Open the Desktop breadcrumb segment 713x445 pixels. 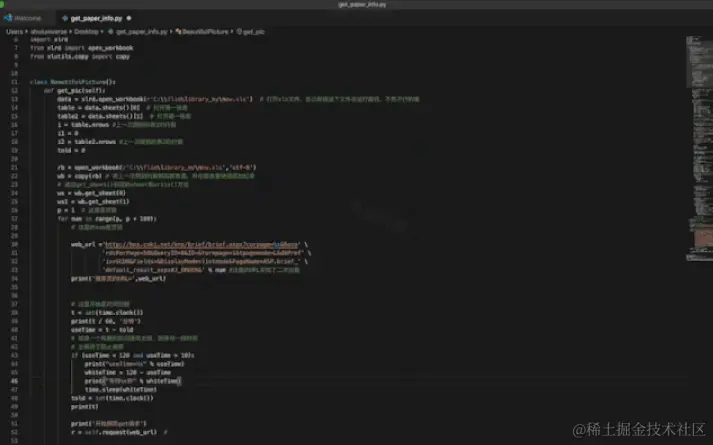click(x=86, y=32)
